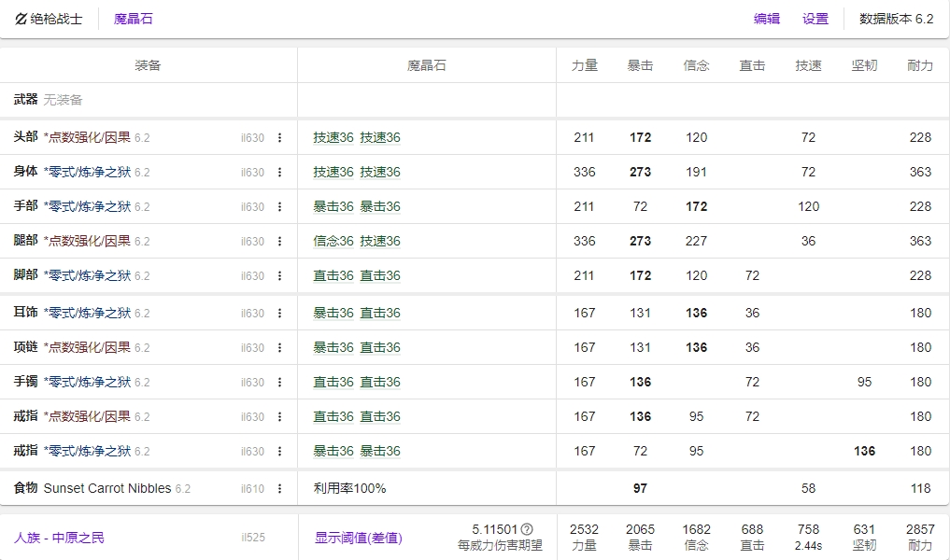Click the 数据版本 6.2 version selector
This screenshot has height=560, width=950.
[x=896, y=19]
